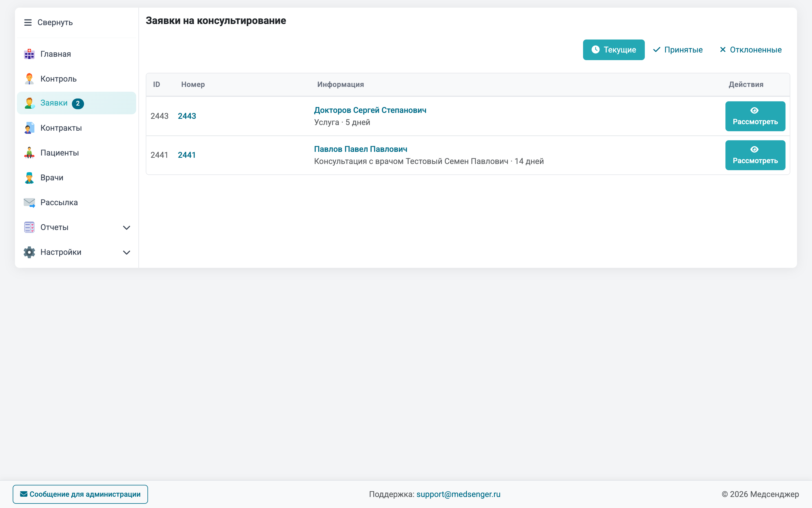Click the Контракты document icon

pos(29,128)
